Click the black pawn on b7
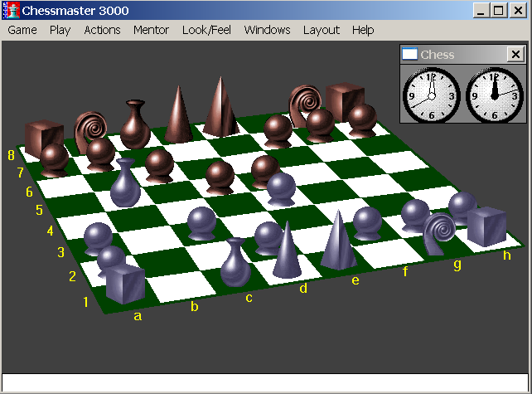The width and height of the screenshot is (532, 394). [x=100, y=154]
